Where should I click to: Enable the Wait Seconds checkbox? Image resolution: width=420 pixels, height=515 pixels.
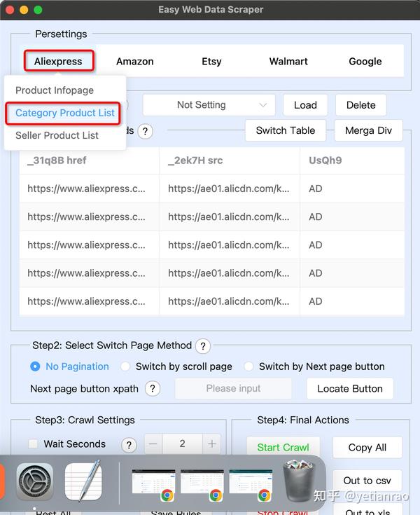33,444
